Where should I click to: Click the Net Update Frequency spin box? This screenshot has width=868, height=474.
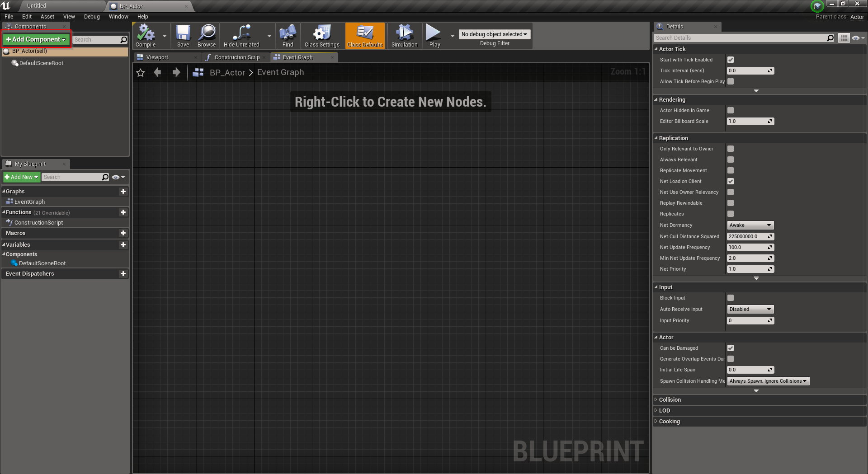(750, 248)
